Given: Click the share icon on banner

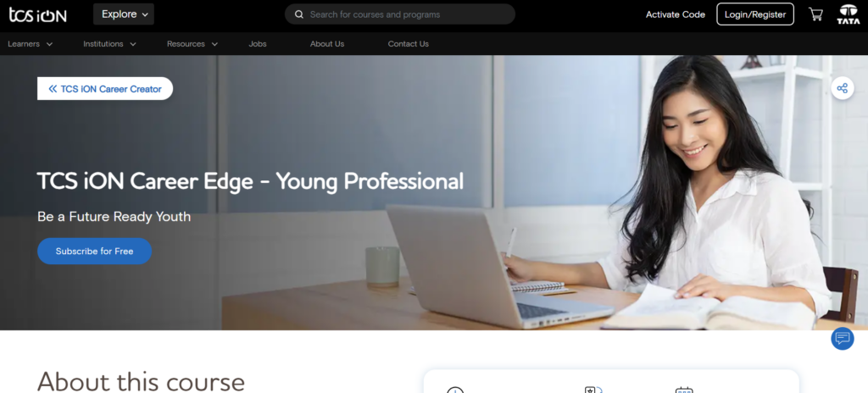Looking at the screenshot, I should [x=842, y=88].
